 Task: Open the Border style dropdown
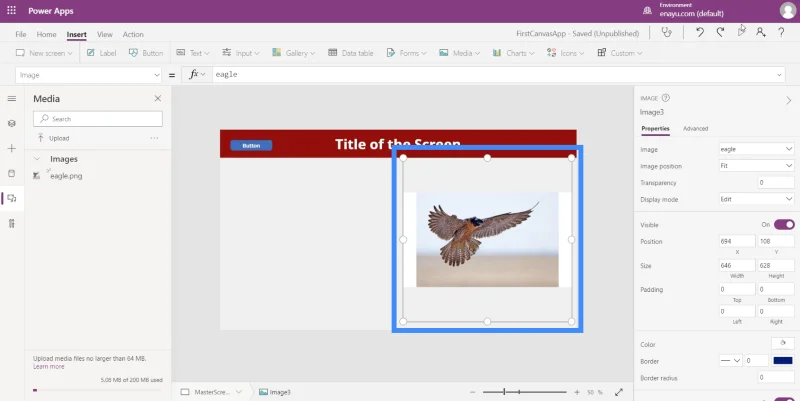pos(730,361)
